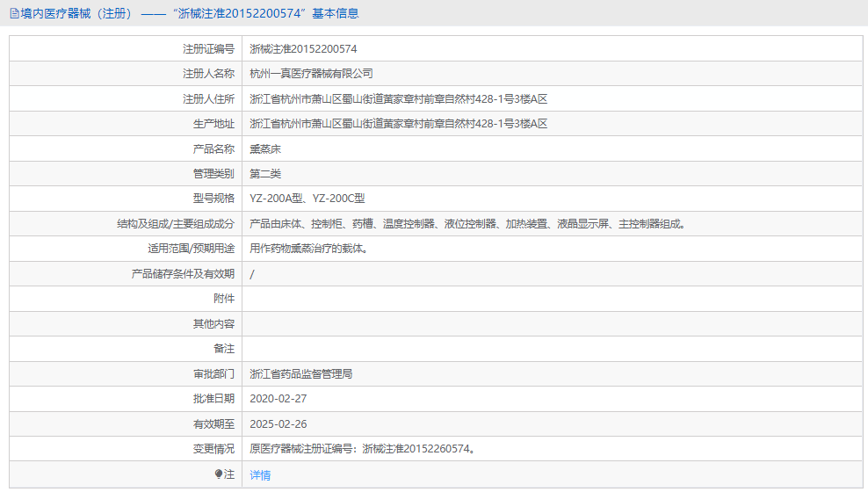Select the change note mentioning 浙械注准20152260574

[363, 449]
